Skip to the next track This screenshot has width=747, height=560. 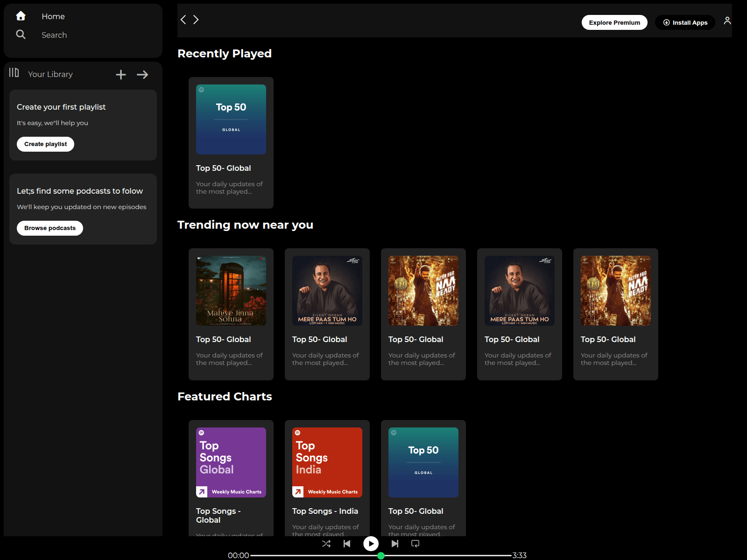click(395, 544)
